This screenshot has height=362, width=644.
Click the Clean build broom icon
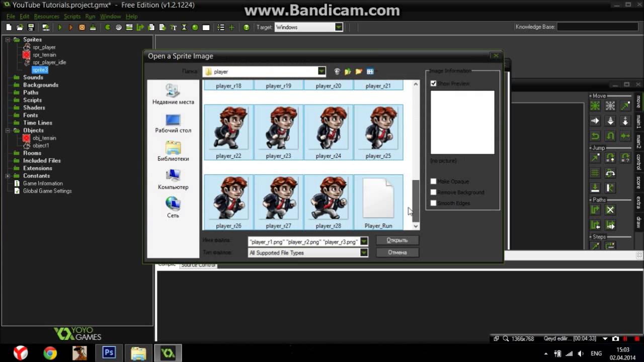click(x=93, y=28)
